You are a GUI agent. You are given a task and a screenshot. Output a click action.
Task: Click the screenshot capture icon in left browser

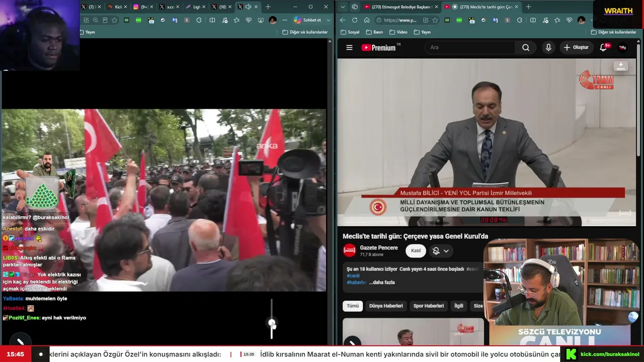(x=261, y=20)
